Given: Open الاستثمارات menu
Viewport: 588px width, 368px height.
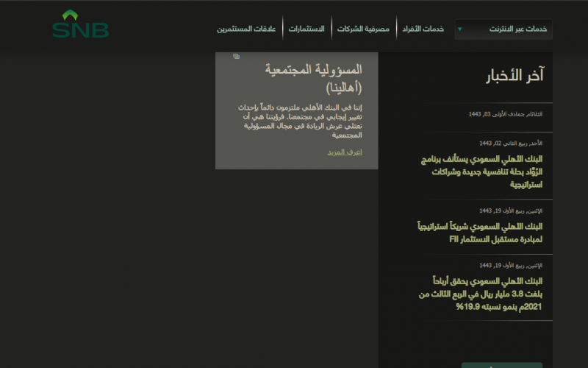Looking at the screenshot, I should (306, 29).
